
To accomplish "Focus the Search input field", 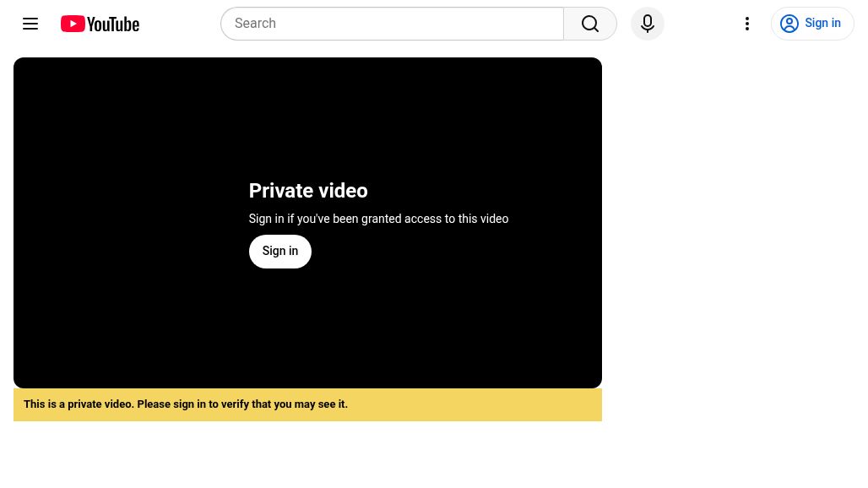I will 393,24.
